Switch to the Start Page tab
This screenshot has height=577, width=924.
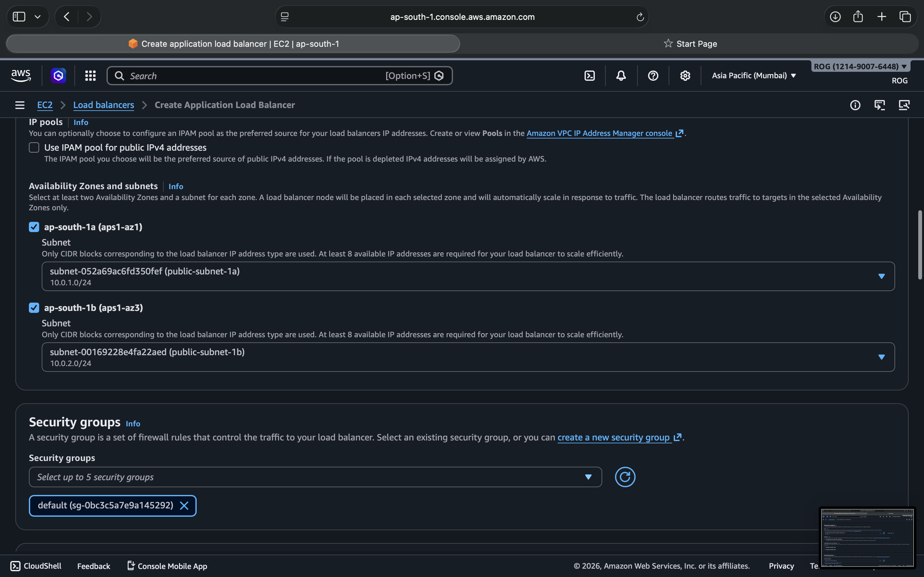click(x=690, y=44)
